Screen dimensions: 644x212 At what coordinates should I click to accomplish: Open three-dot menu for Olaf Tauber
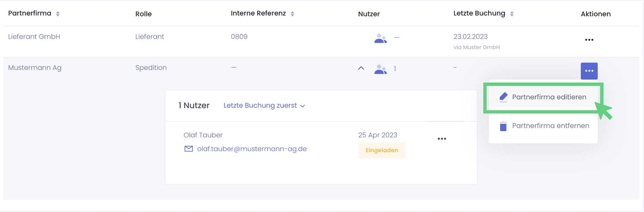tap(442, 139)
